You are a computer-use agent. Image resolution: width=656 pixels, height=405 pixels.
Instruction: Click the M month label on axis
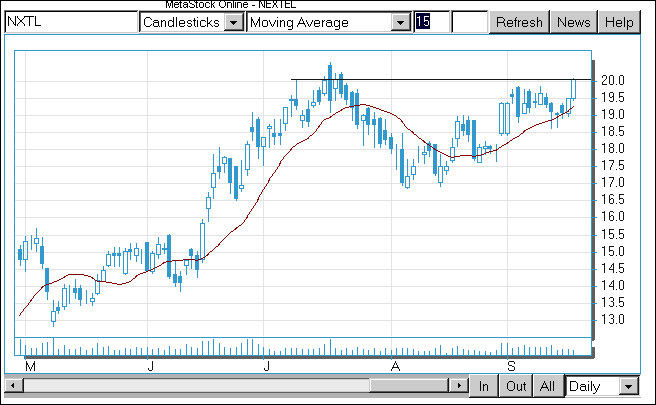tap(30, 367)
